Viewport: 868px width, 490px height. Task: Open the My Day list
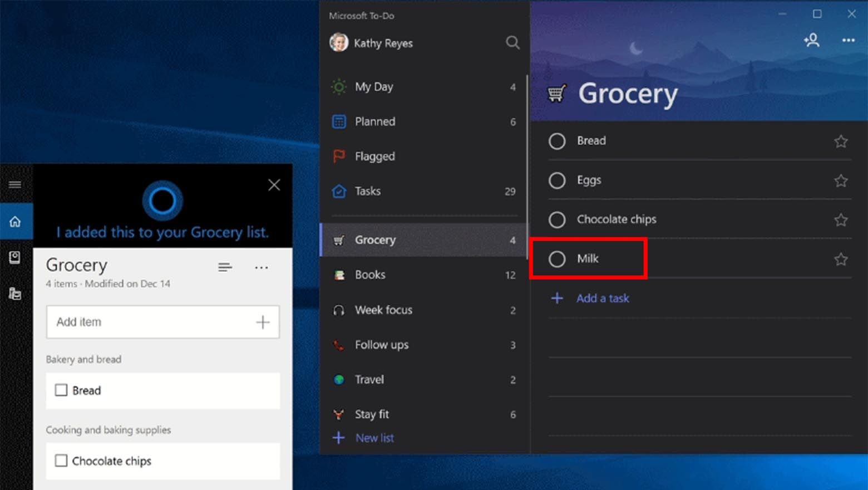coord(424,87)
